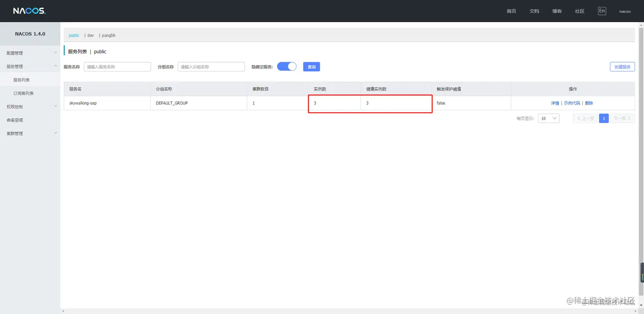Collapse the 服务管理 menu
644x314 pixels.
30,66
